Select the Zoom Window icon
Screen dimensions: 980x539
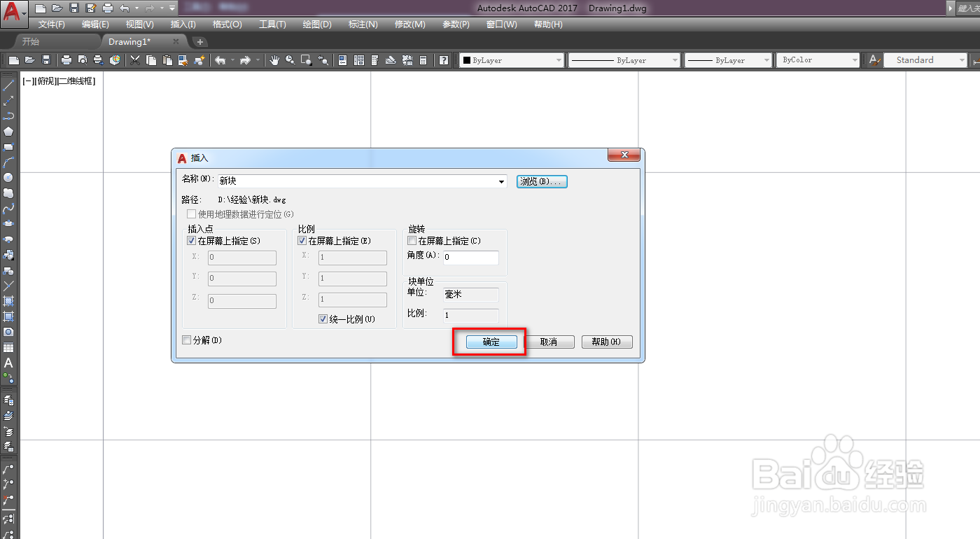coord(306,60)
